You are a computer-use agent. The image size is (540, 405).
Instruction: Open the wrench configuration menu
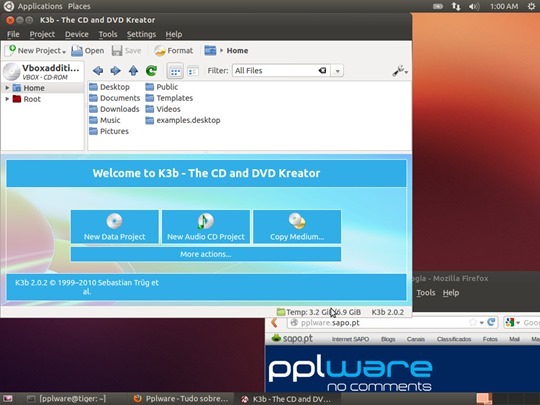[400, 71]
